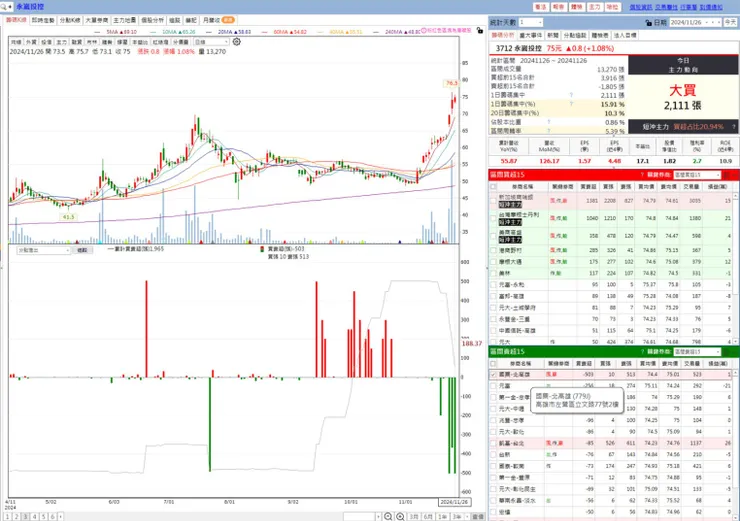Switch to 分點K線 tab

click(x=70, y=20)
